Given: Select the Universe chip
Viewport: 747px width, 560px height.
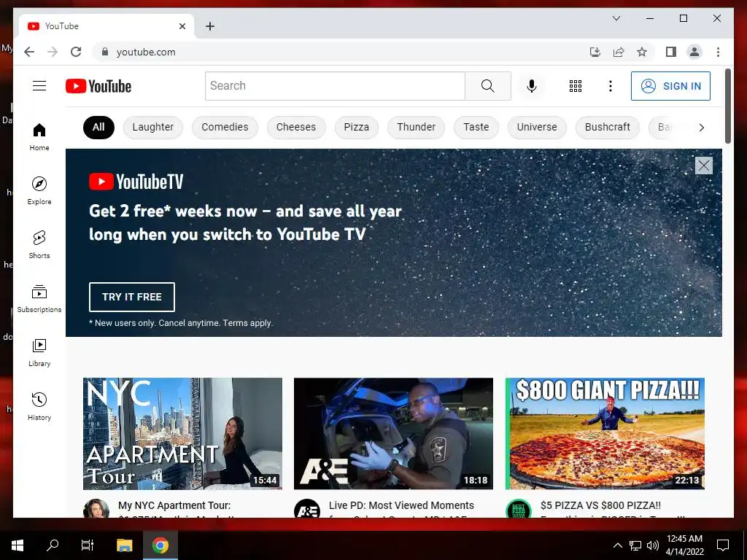Looking at the screenshot, I should (537, 127).
